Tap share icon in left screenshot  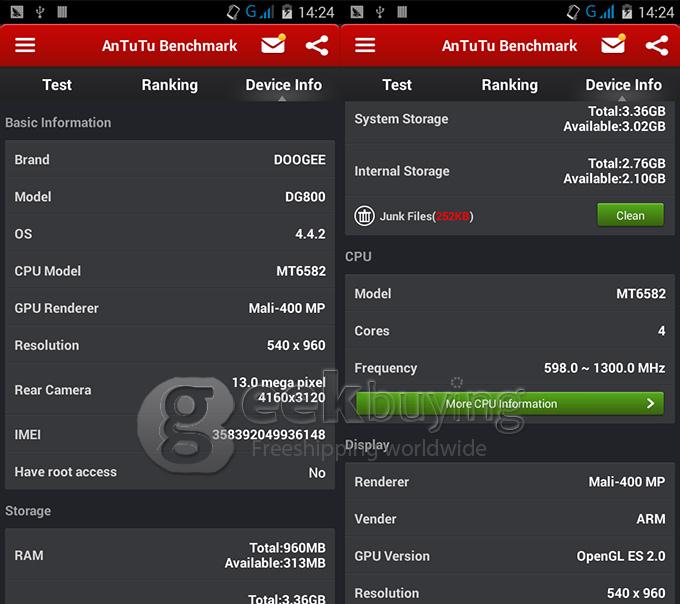click(317, 46)
